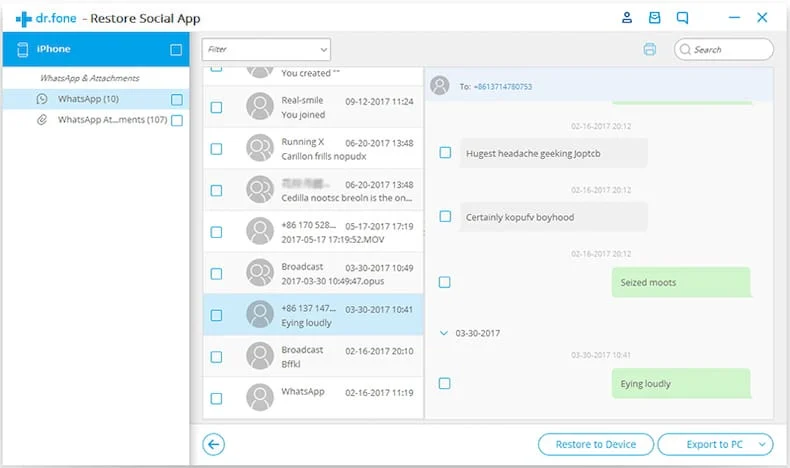This screenshot has height=468, width=790.
Task: Click the green Eying loudly message bubble
Action: [681, 383]
